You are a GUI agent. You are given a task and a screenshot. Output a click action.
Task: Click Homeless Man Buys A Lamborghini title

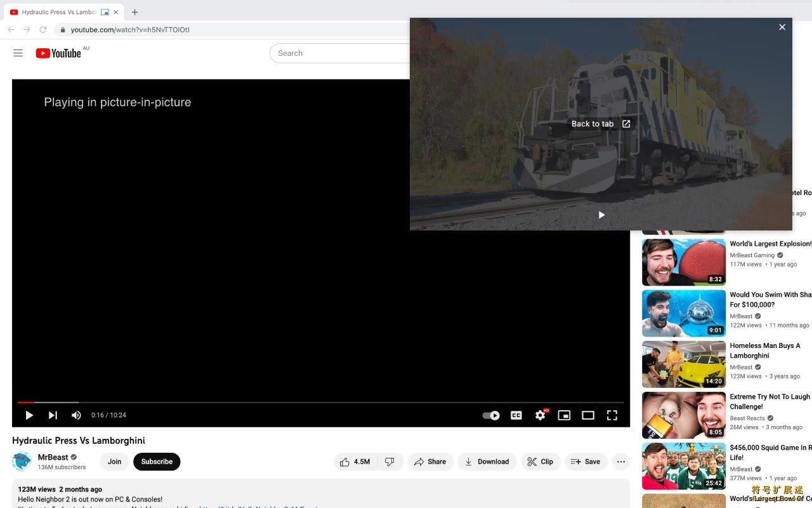pyautogui.click(x=765, y=351)
